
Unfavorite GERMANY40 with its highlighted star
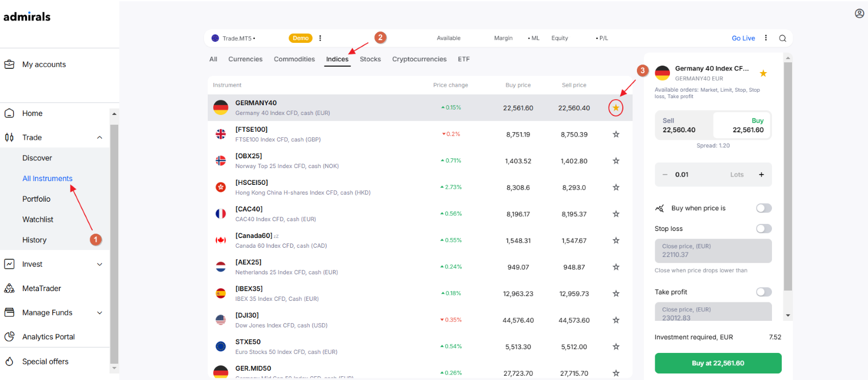click(x=616, y=108)
